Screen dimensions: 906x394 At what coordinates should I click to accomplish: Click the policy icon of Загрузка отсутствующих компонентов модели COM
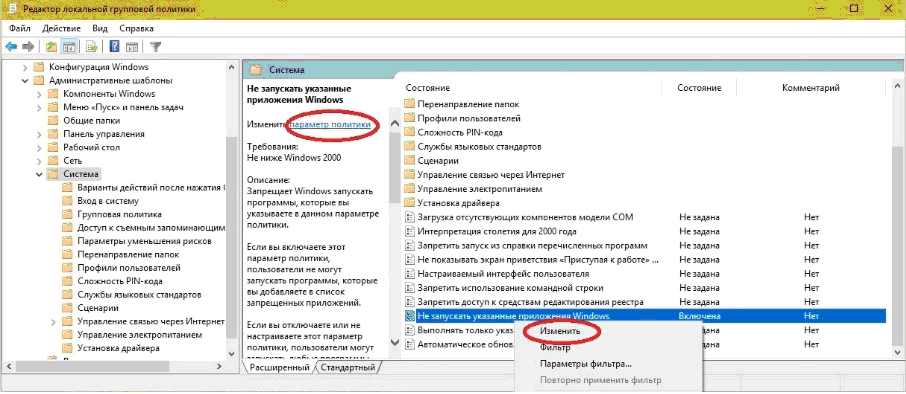point(410,217)
